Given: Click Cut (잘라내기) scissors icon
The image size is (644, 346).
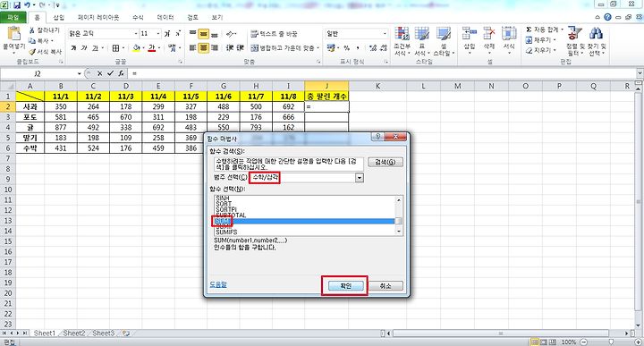Looking at the screenshot, I should click(32, 30).
